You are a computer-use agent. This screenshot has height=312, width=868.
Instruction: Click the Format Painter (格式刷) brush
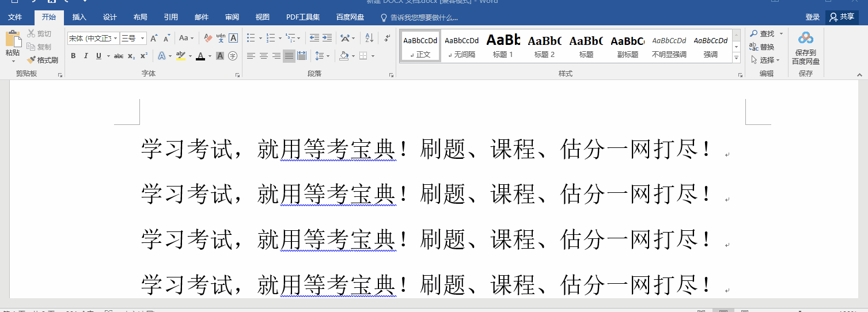43,60
